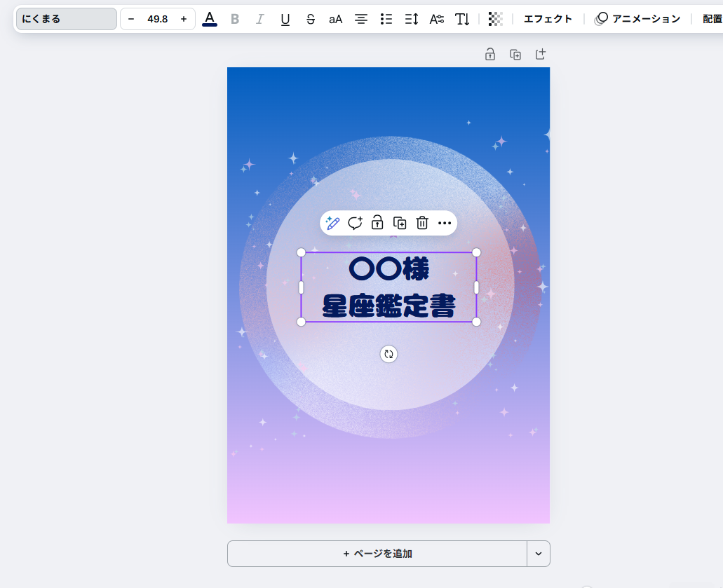Click the rotate handle below text box
The height and width of the screenshot is (588, 723).
[x=388, y=354]
